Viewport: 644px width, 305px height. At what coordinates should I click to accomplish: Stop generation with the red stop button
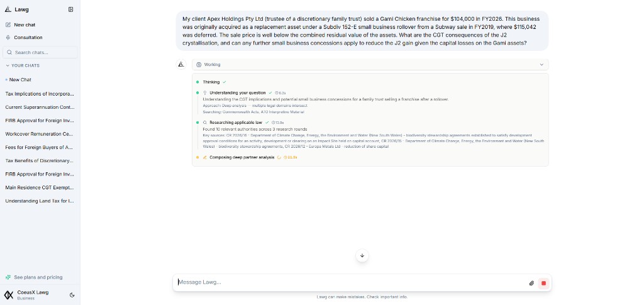(543, 283)
